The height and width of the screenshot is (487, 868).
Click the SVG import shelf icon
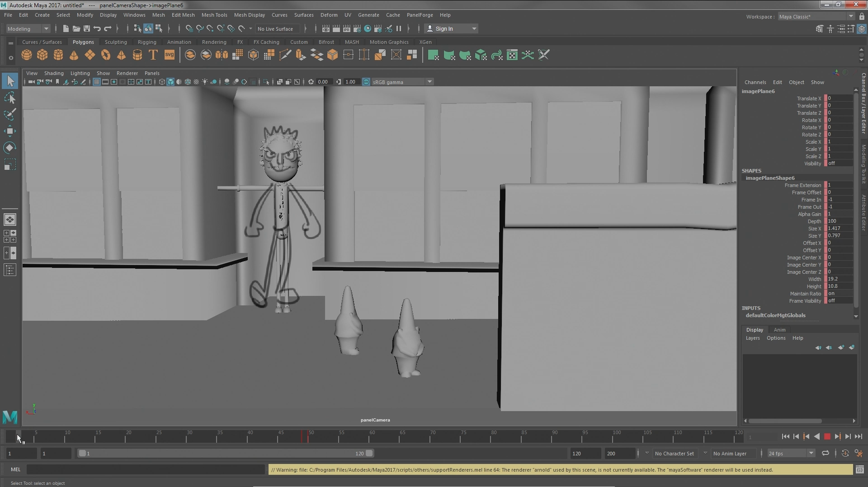pyautogui.click(x=169, y=55)
